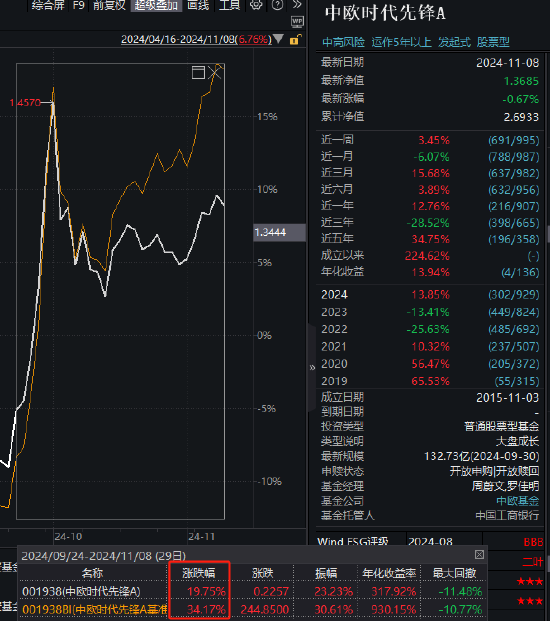Click 累计净值 value 2.6933
Screen dimensions: 550x621
pos(521,117)
